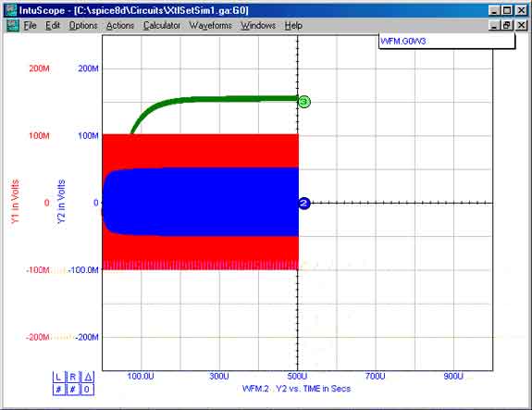Click the Y1 in Volts axis label
This screenshot has width=532, height=410.
[x=16, y=201]
